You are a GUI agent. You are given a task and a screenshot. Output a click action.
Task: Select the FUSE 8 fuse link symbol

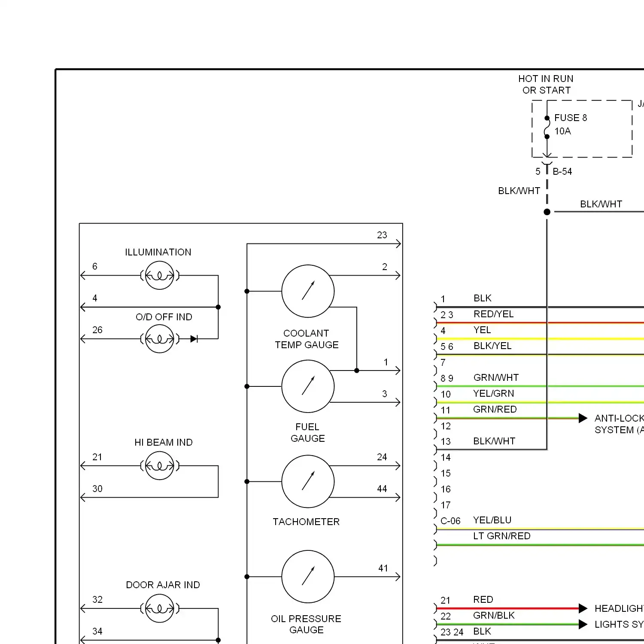[x=547, y=128]
